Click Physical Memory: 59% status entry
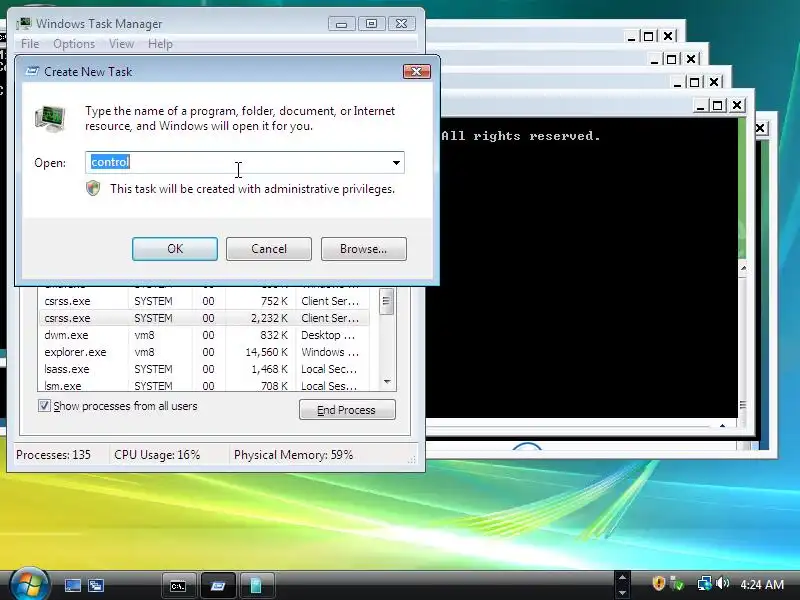Screen dimensions: 800x600 click(x=293, y=455)
